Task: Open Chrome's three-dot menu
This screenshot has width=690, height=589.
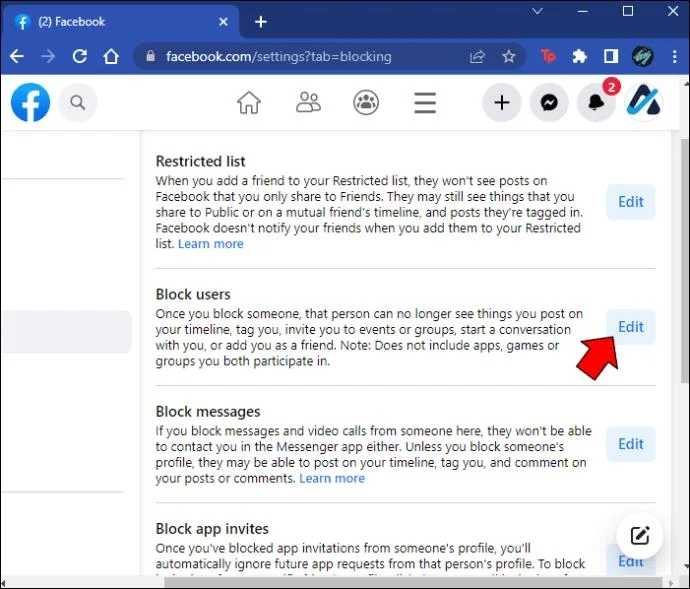Action: 675,56
